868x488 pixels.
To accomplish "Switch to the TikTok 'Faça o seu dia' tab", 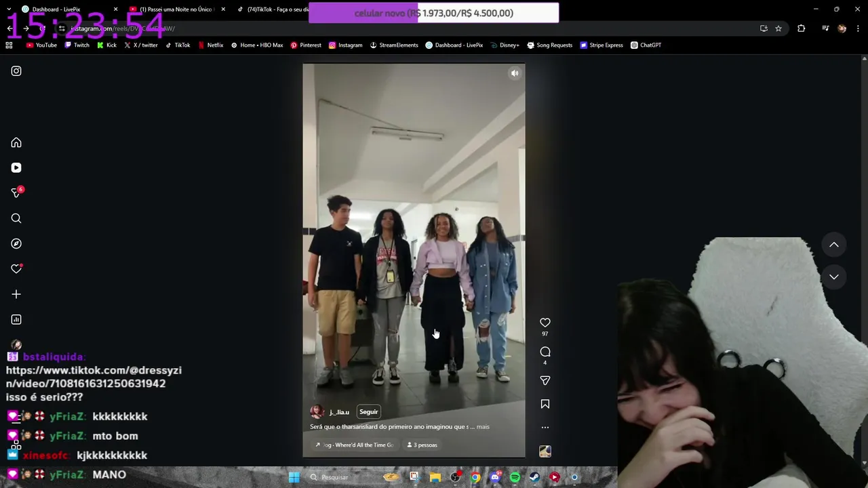I will pos(275,9).
